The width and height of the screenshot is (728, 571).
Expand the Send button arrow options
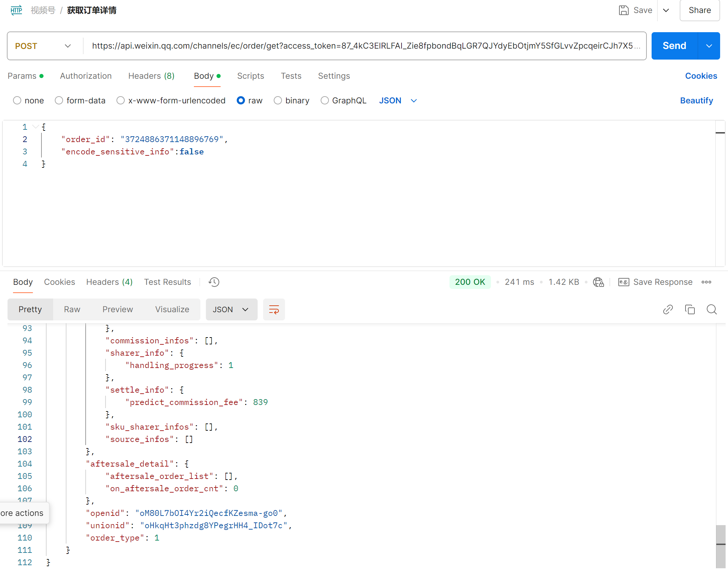point(709,46)
